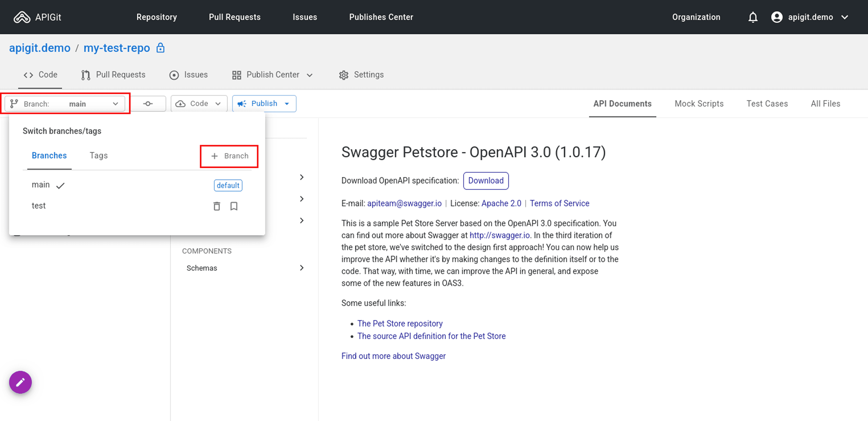
Task: Click the my-test-repo breadcrumb link
Action: [117, 48]
